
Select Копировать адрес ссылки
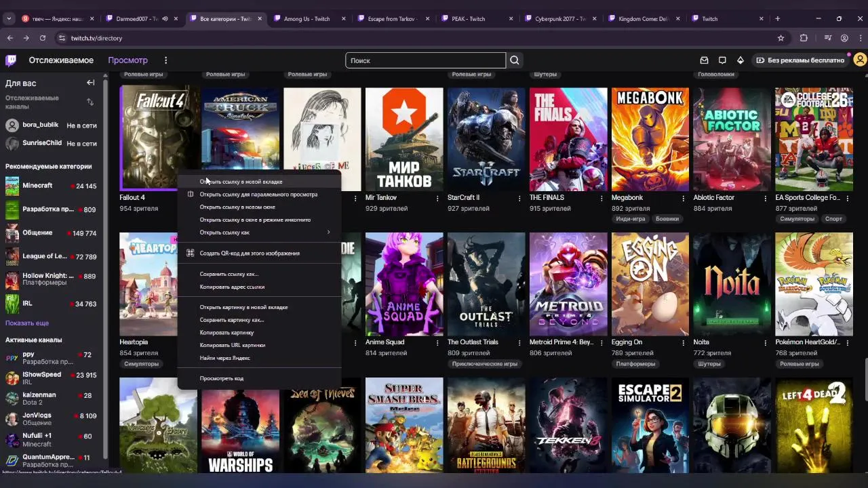click(x=259, y=287)
